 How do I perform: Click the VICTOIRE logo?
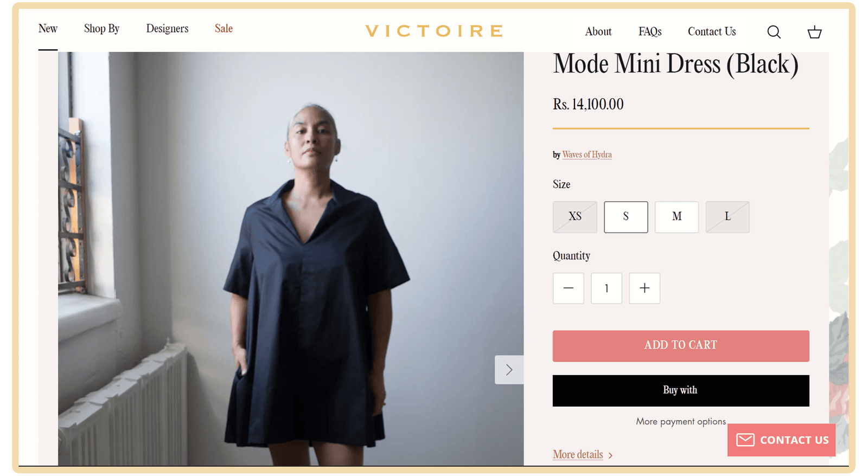[434, 31]
